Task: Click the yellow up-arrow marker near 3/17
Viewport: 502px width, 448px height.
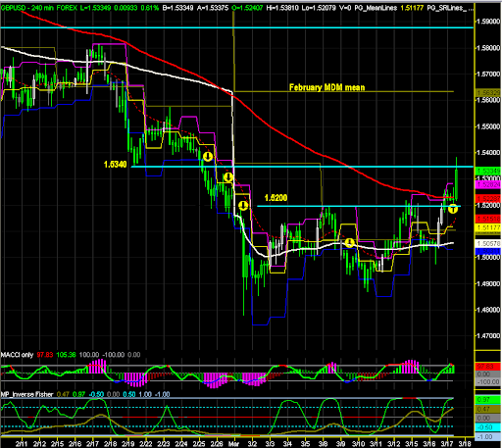Action: pyautogui.click(x=453, y=209)
